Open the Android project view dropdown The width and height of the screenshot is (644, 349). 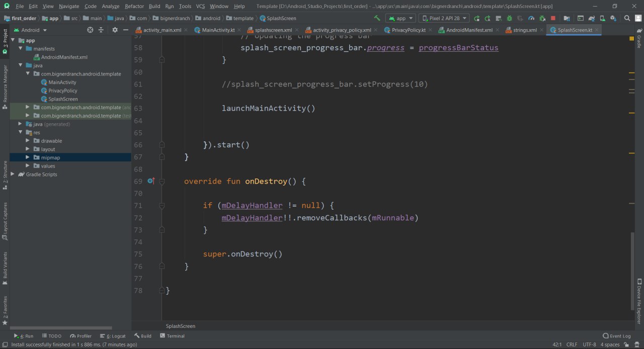tap(30, 30)
